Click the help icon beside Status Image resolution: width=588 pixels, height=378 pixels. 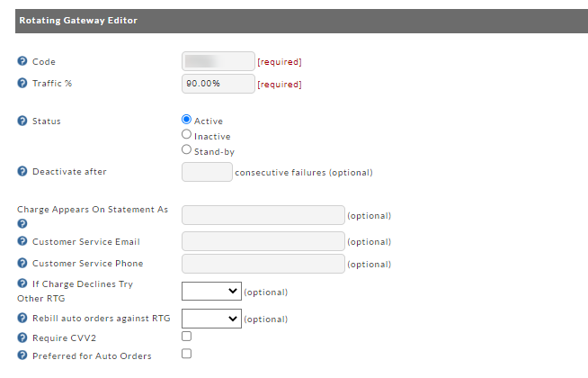pyautogui.click(x=22, y=121)
